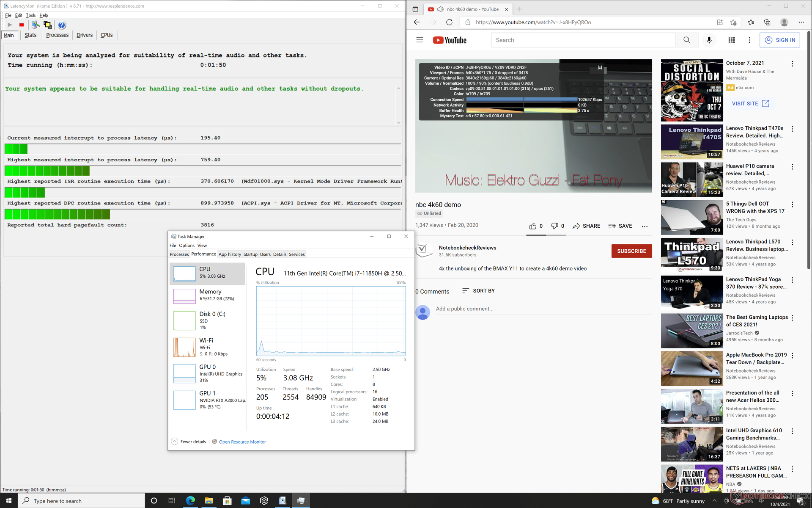Click Add a public comment field
This screenshot has height=508, width=812.
tap(543, 309)
